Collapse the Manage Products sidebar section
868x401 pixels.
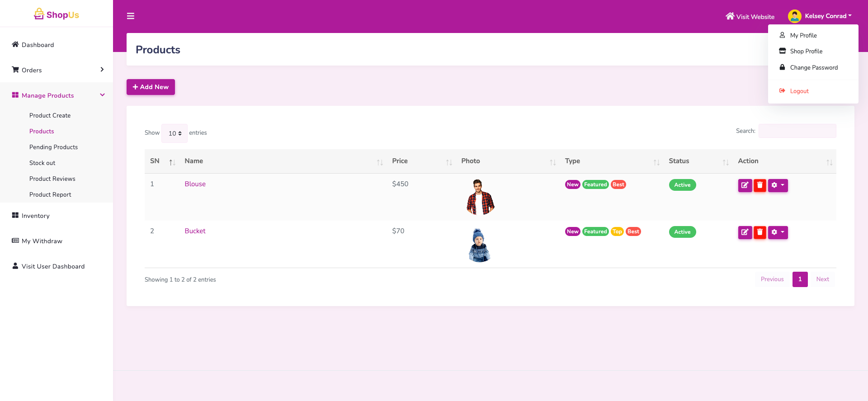[102, 95]
